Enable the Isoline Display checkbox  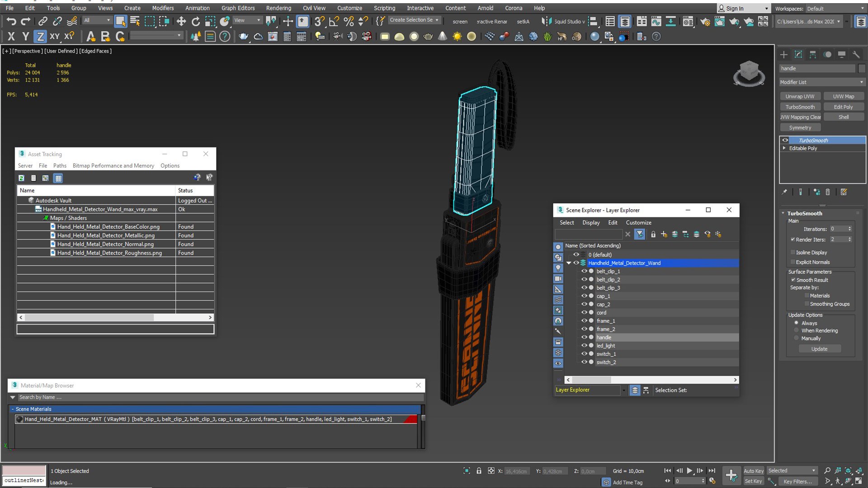[x=793, y=253]
